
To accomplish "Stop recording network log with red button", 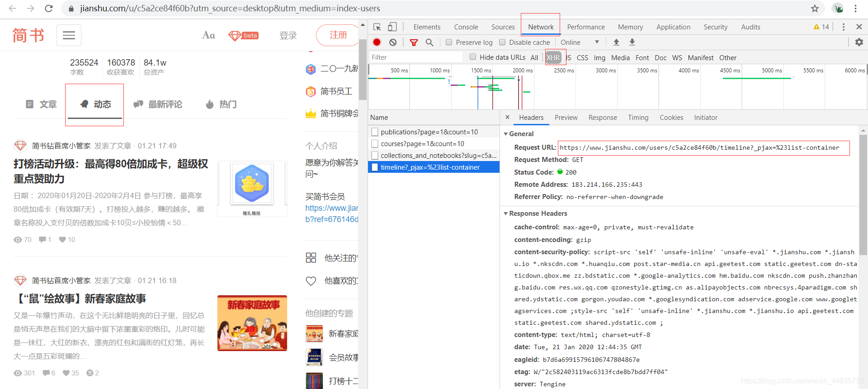I will 377,42.
